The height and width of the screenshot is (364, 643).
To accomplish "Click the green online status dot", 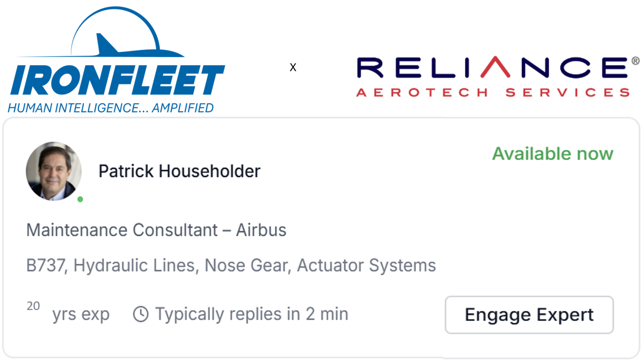I will [80, 199].
